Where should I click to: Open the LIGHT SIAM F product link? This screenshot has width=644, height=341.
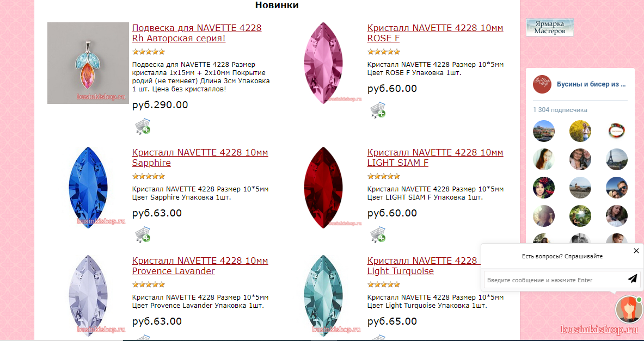click(x=435, y=158)
